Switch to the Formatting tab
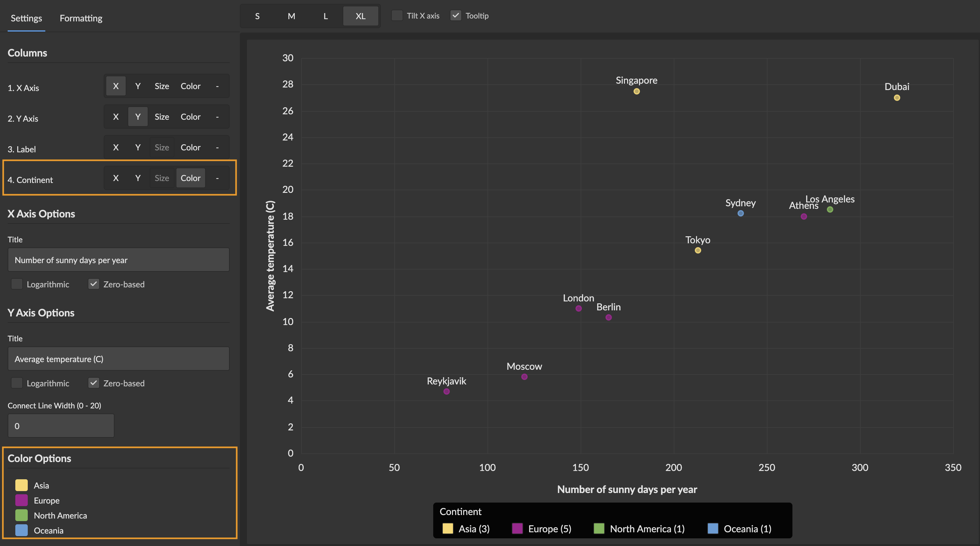The image size is (980, 546). (81, 18)
